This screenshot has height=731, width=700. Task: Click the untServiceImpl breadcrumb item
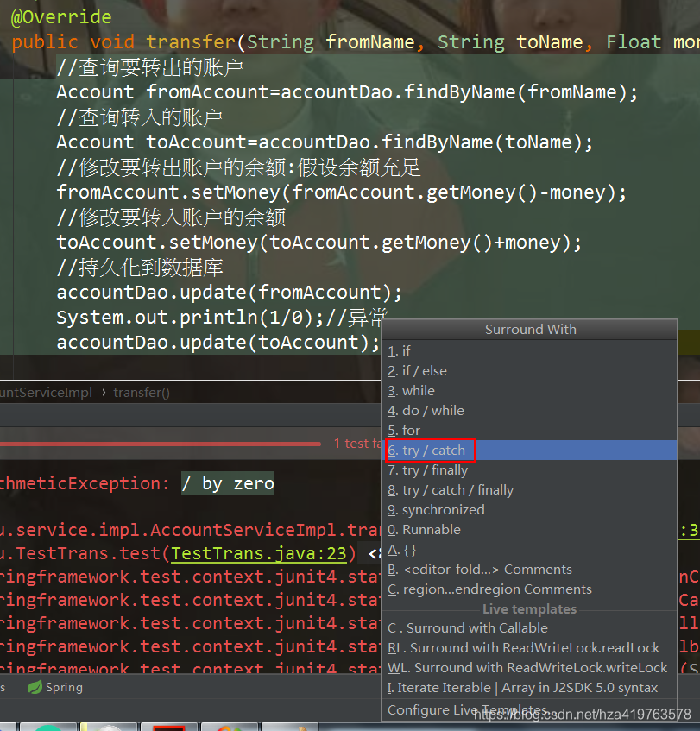pos(46,393)
